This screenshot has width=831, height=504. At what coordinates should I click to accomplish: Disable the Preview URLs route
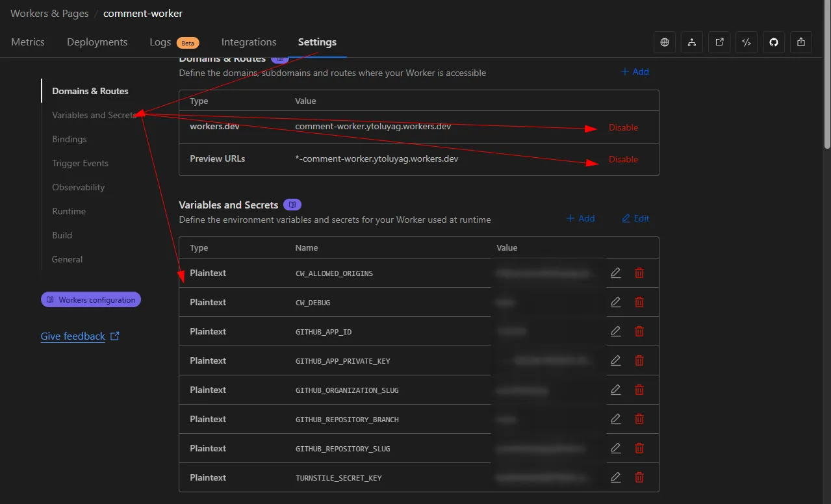[624, 159]
